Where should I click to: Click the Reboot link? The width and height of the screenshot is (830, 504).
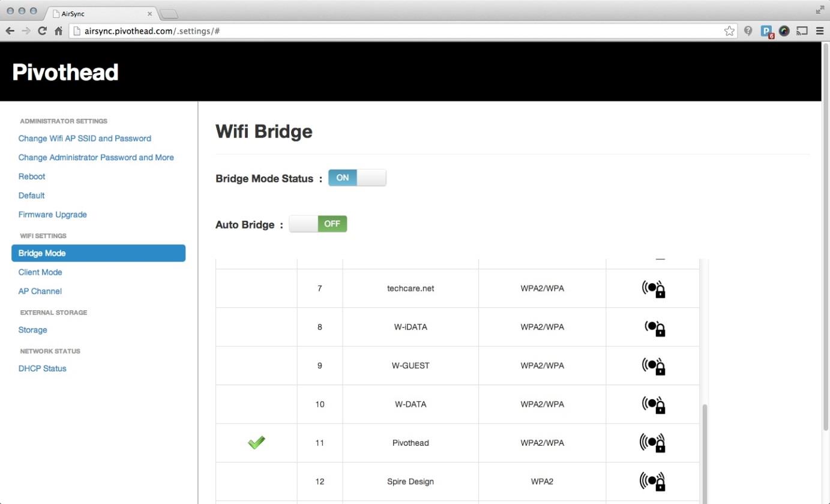32,176
